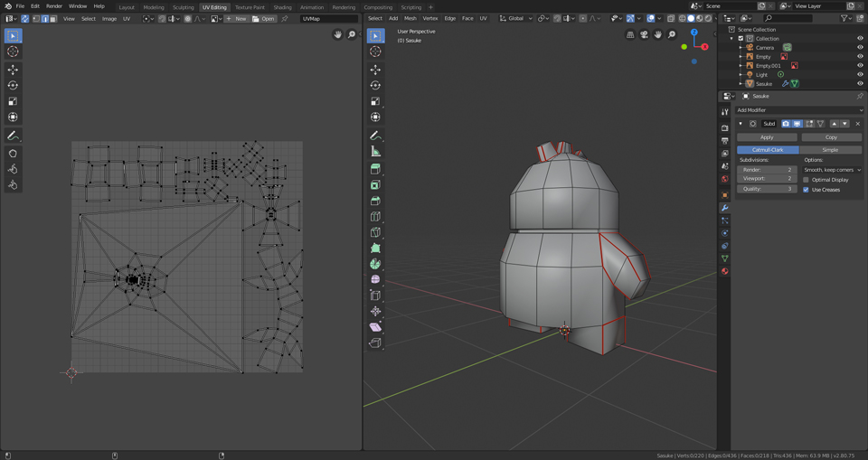
Task: Activate the Extrude Region tool in 3D viewport
Action: point(375,168)
